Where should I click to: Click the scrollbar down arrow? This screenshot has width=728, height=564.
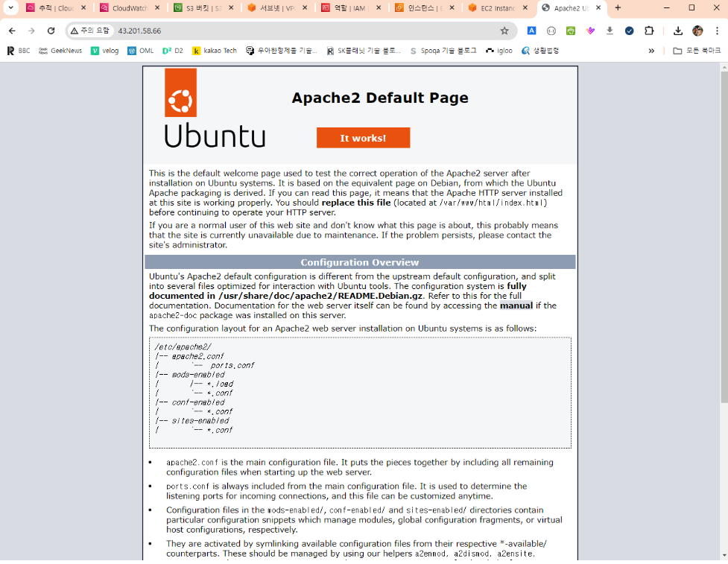pos(724,555)
